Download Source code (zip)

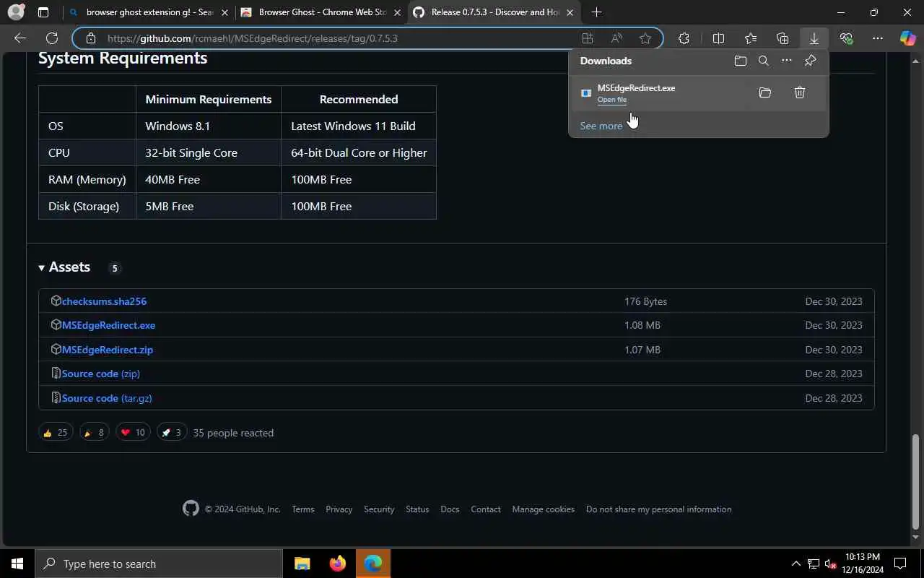click(101, 374)
